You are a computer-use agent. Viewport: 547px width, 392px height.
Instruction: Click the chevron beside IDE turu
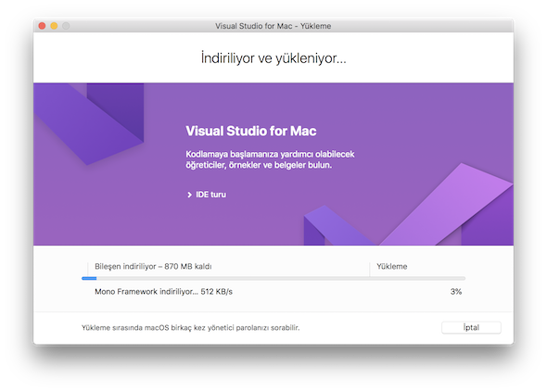189,195
